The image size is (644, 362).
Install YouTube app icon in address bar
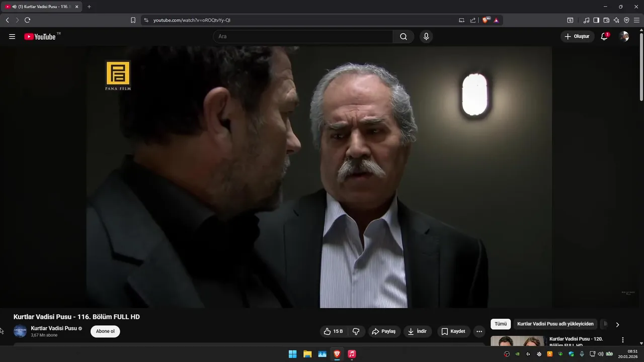click(462, 20)
